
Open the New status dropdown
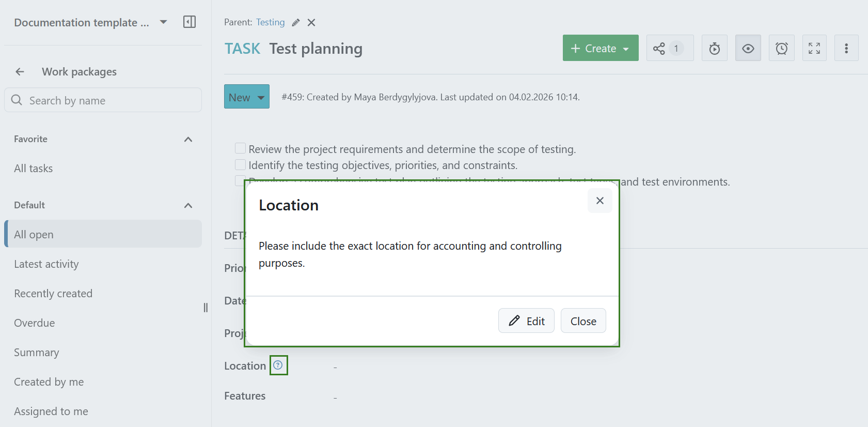pos(247,97)
